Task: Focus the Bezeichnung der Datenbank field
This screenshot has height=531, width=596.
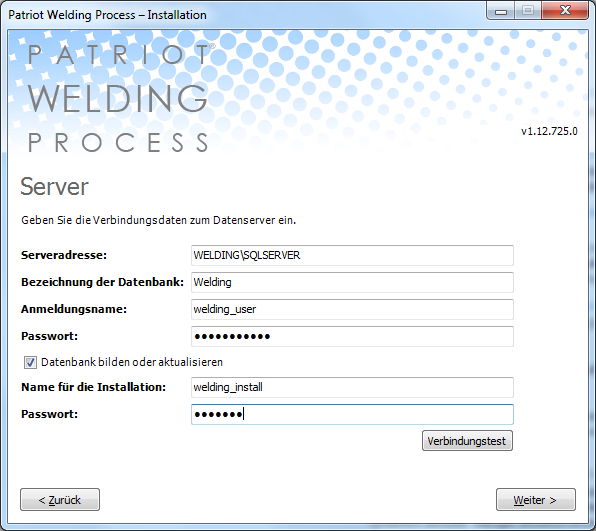Action: point(352,282)
